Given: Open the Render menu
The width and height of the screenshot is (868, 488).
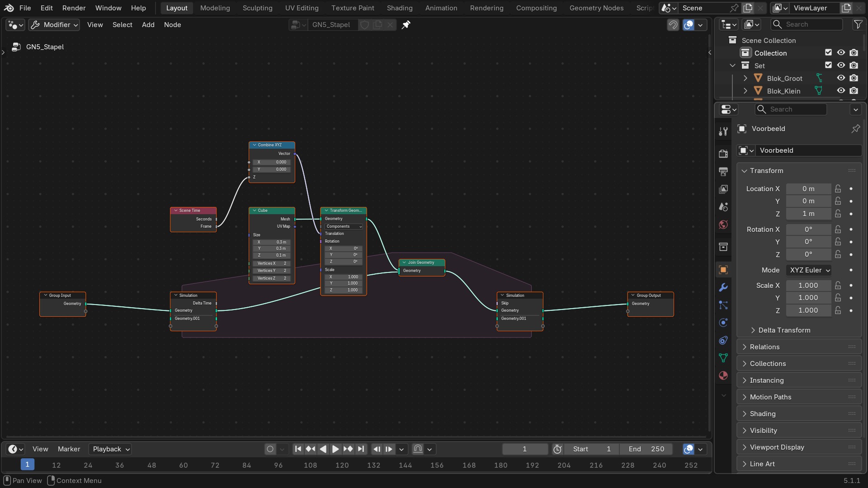Looking at the screenshot, I should coord(74,8).
